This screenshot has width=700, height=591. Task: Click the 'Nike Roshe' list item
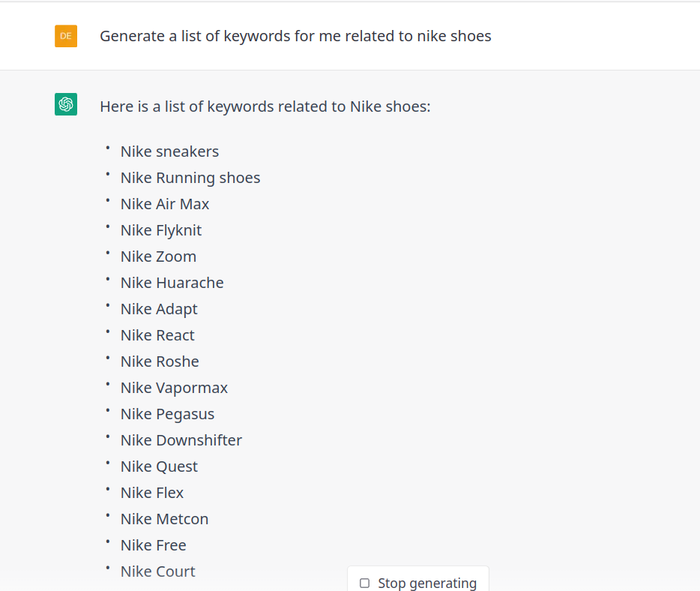point(160,361)
